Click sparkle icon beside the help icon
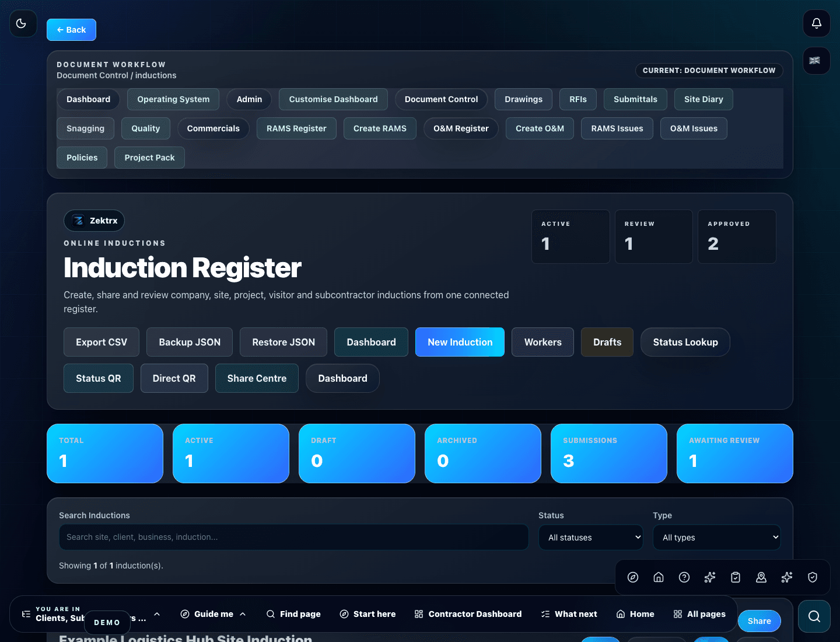Viewport: 840px width, 642px height. pyautogui.click(x=710, y=577)
